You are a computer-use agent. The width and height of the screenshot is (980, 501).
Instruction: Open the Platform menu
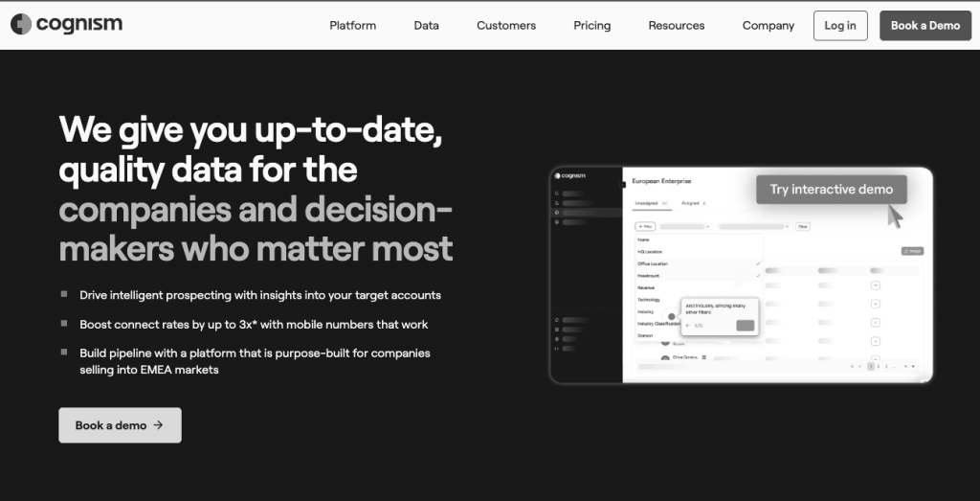coord(352,26)
